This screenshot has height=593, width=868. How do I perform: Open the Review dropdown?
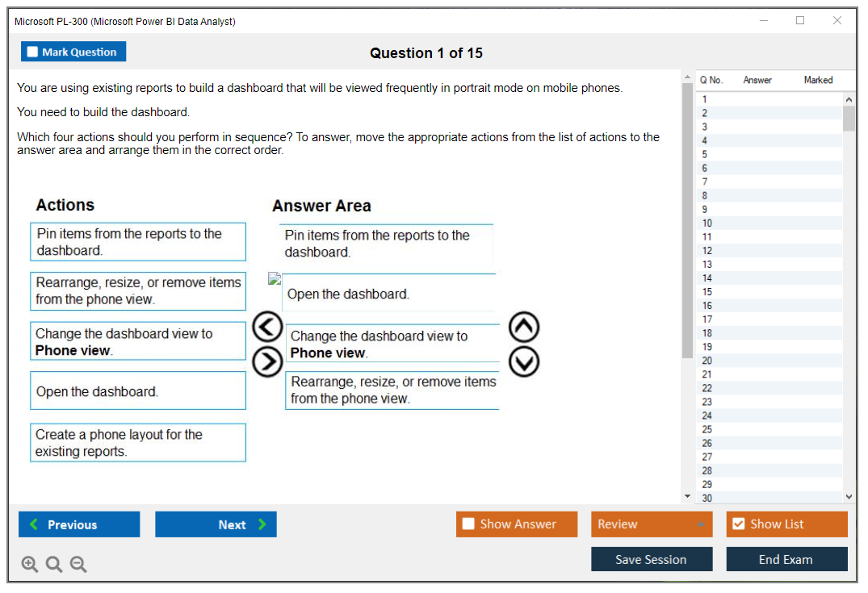(651, 524)
